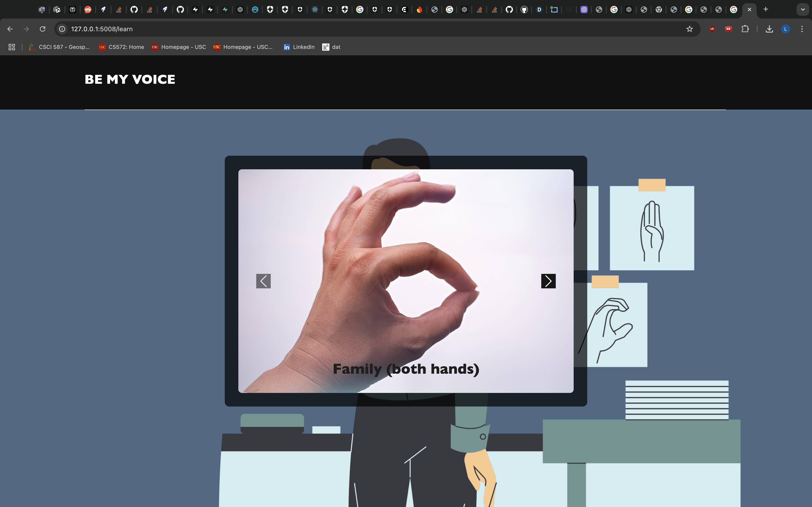Image resolution: width=812 pixels, height=507 pixels.
Task: Bookmark this page with star icon
Action: point(689,29)
